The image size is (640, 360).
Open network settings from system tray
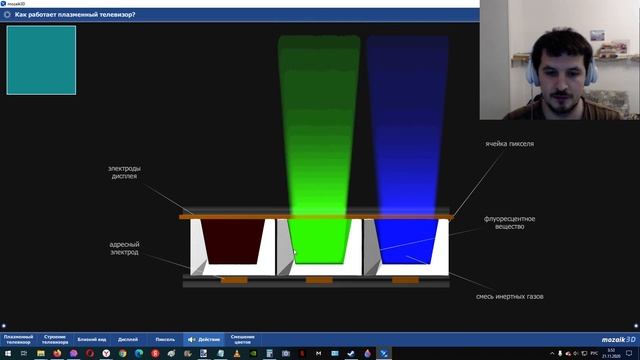coord(584,353)
